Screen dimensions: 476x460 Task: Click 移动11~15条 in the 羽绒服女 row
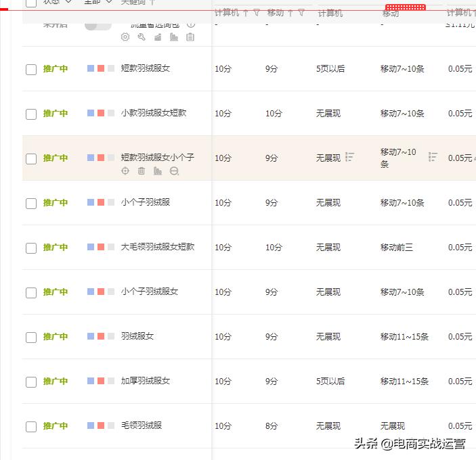404,337
